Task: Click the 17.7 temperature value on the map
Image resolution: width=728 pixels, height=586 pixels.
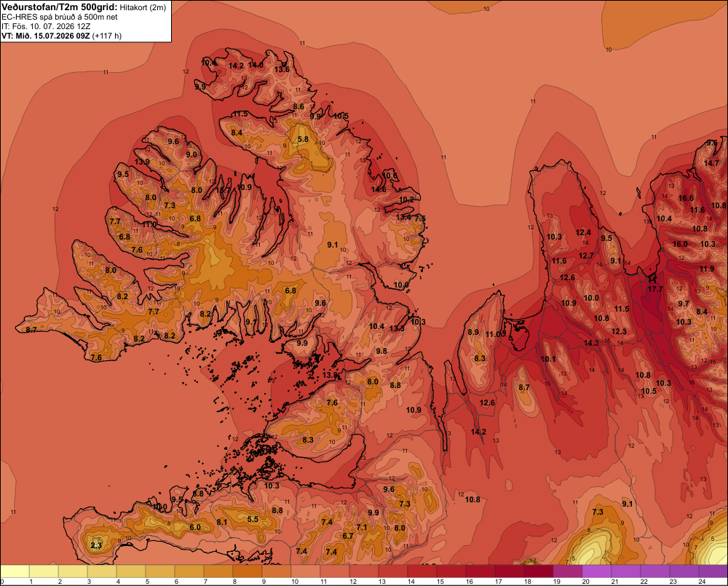Action: click(x=655, y=289)
